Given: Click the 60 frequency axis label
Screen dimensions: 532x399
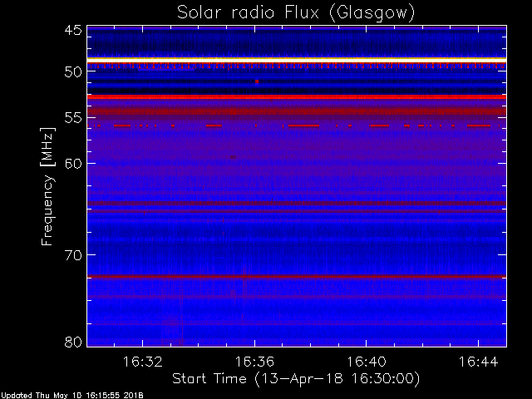Looking at the screenshot, I should click(73, 164).
